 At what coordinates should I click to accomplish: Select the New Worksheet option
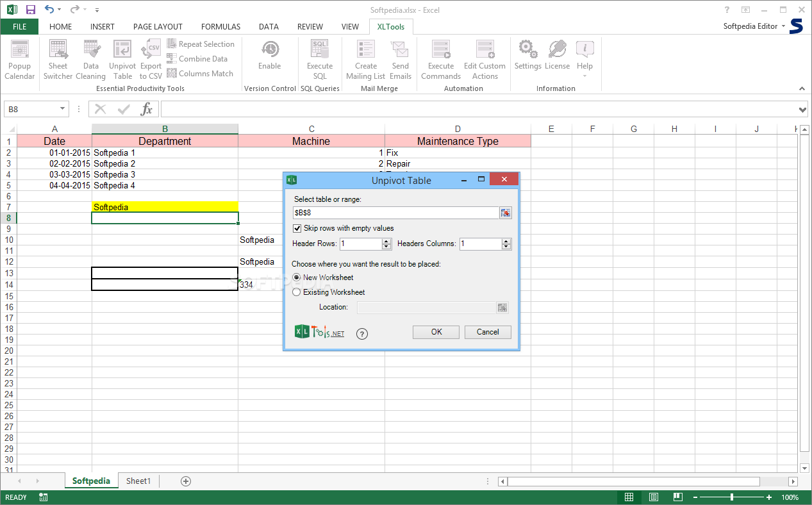[x=296, y=277]
